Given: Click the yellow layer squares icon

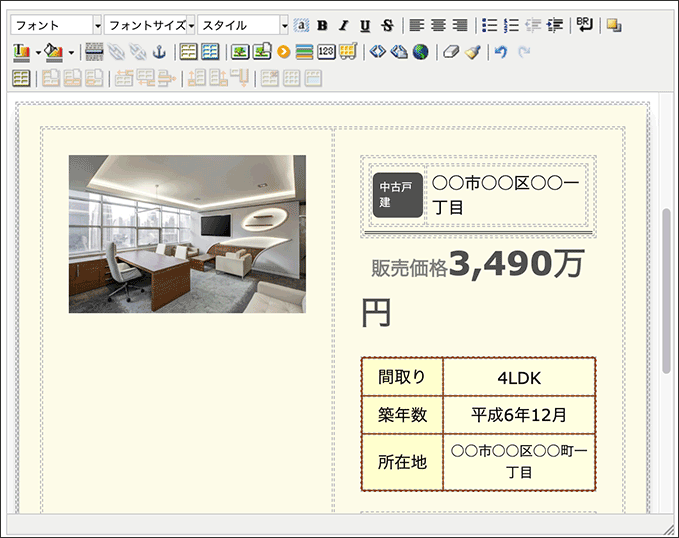Looking at the screenshot, I should 614,26.
